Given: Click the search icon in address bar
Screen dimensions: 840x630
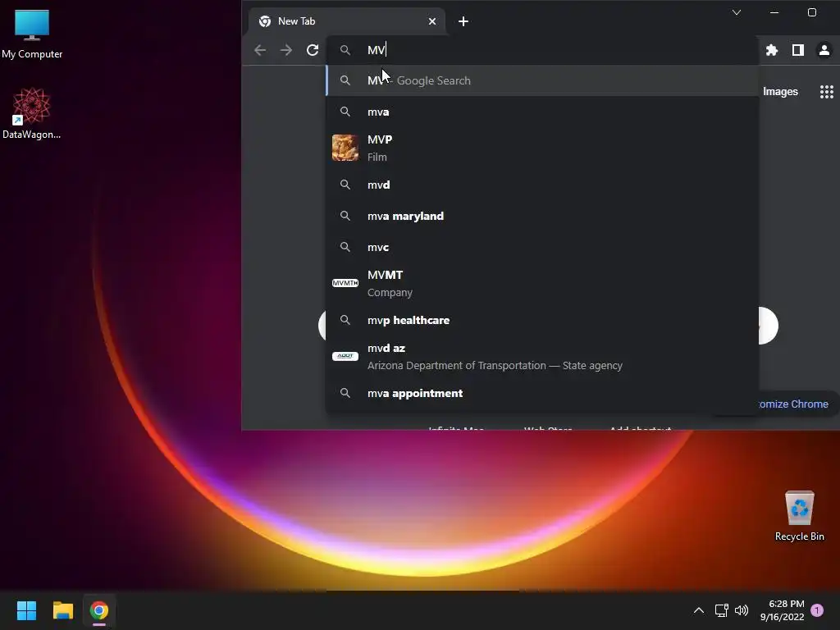Looking at the screenshot, I should (x=345, y=50).
